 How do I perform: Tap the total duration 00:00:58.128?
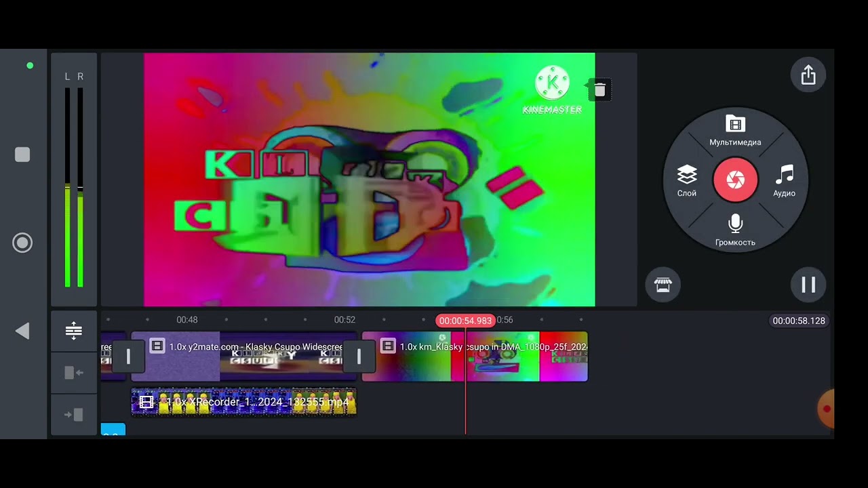pos(799,321)
